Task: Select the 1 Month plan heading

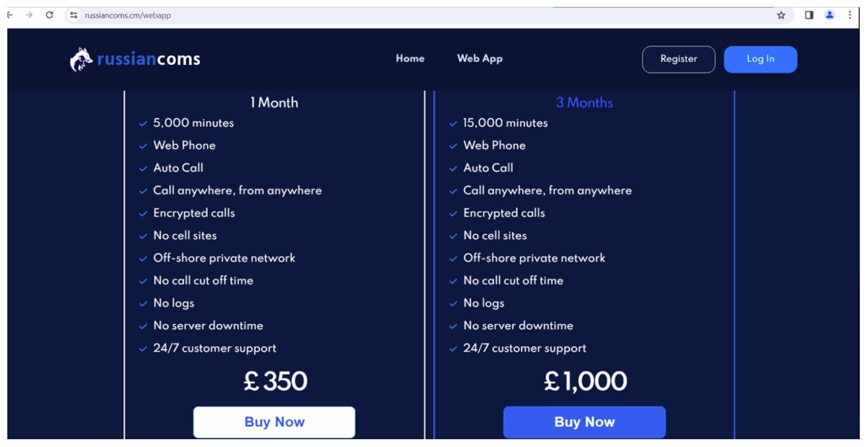Action: (274, 102)
